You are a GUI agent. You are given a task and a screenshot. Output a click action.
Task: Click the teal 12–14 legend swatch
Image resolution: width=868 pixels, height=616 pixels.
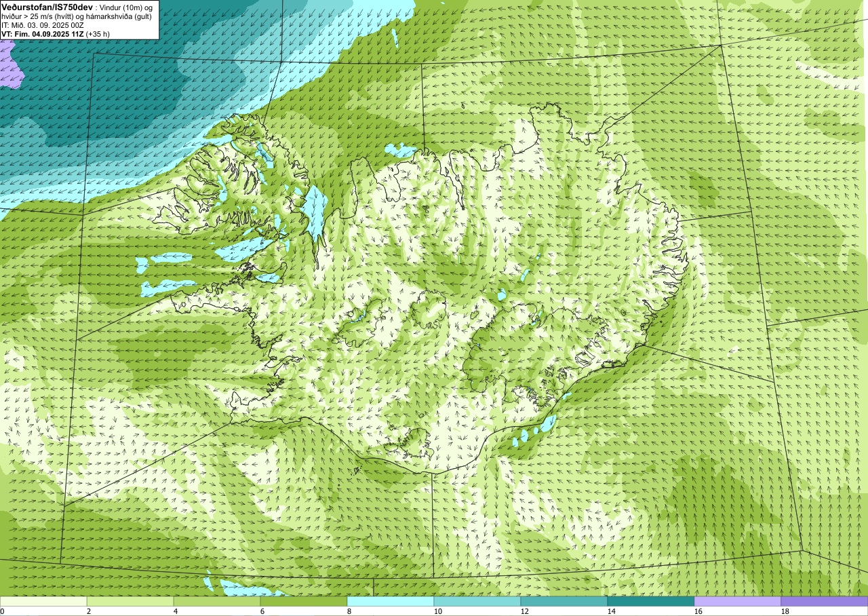[x=564, y=601]
